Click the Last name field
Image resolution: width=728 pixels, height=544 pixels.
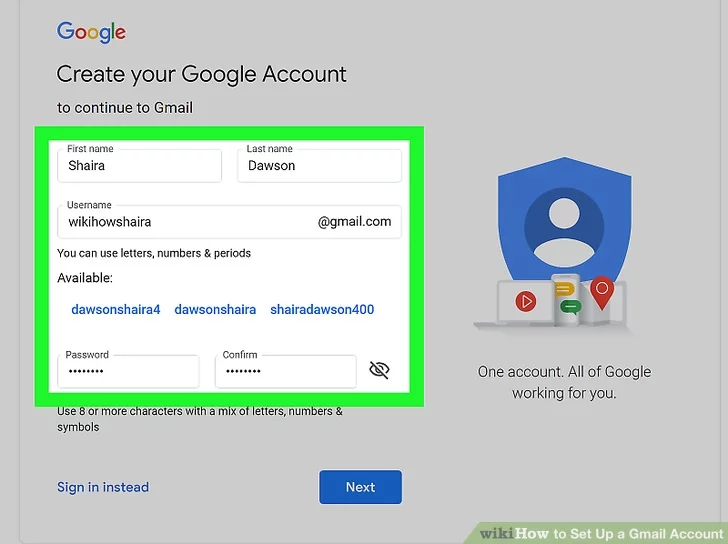coord(319,166)
